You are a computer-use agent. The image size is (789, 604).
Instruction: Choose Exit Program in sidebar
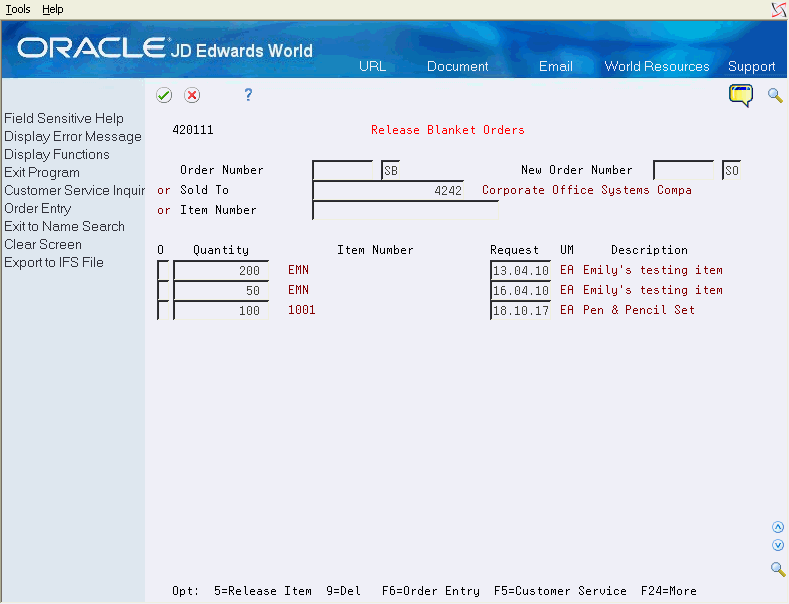[x=42, y=173]
